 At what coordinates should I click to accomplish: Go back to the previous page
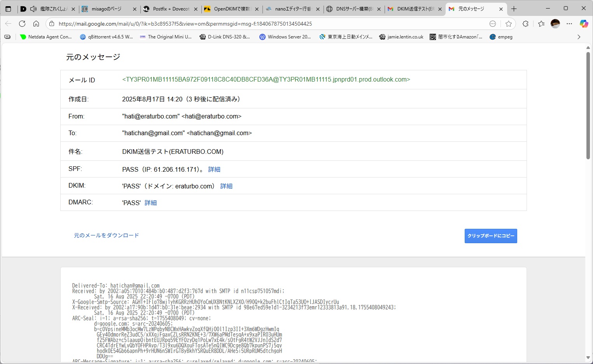(8, 24)
